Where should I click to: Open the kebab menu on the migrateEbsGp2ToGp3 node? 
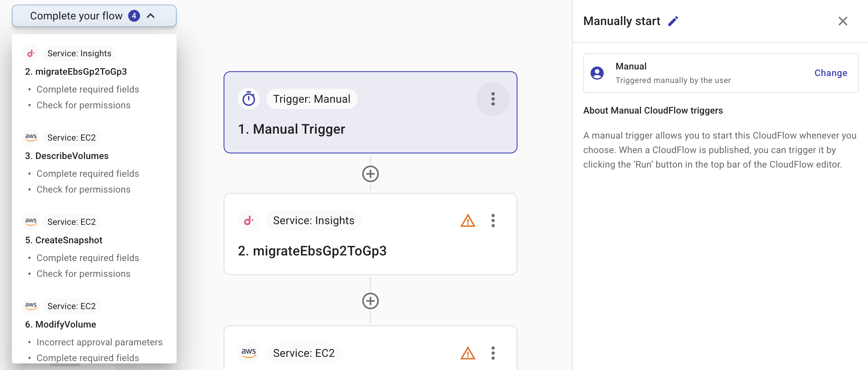click(493, 221)
